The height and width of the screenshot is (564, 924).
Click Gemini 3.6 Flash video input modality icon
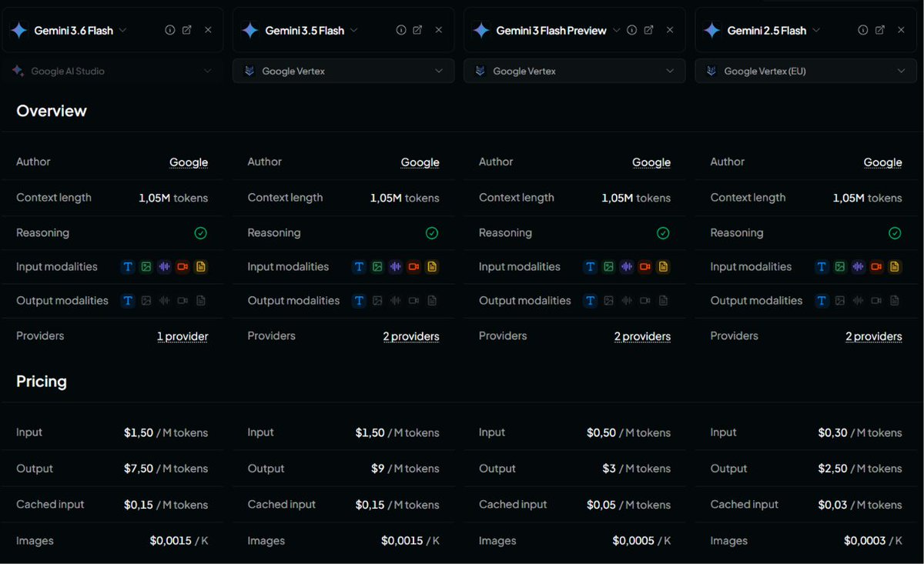coord(182,267)
